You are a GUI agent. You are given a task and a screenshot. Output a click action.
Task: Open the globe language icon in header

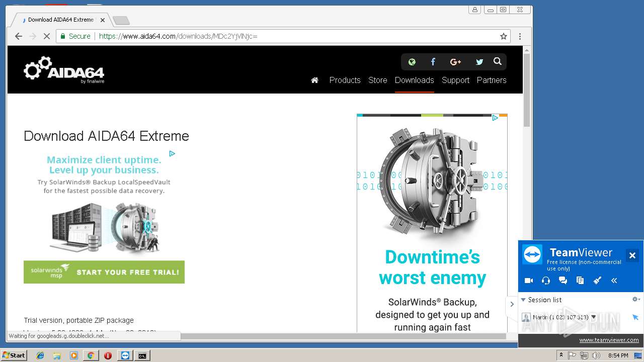click(x=412, y=62)
